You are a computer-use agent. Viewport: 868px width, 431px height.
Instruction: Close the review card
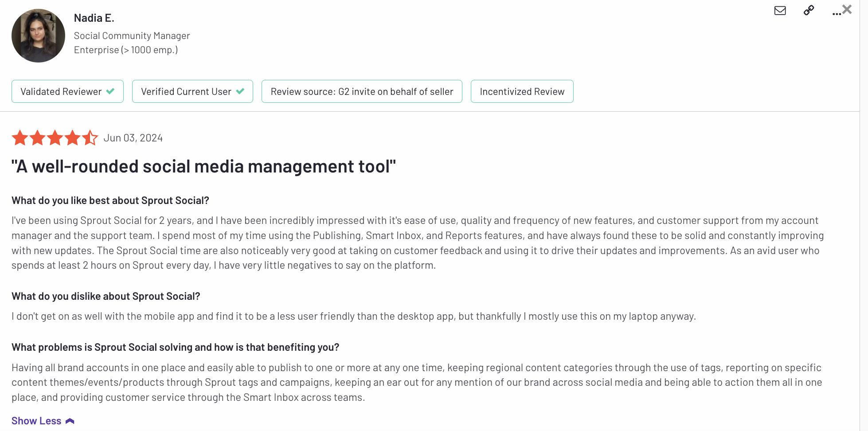pos(847,9)
